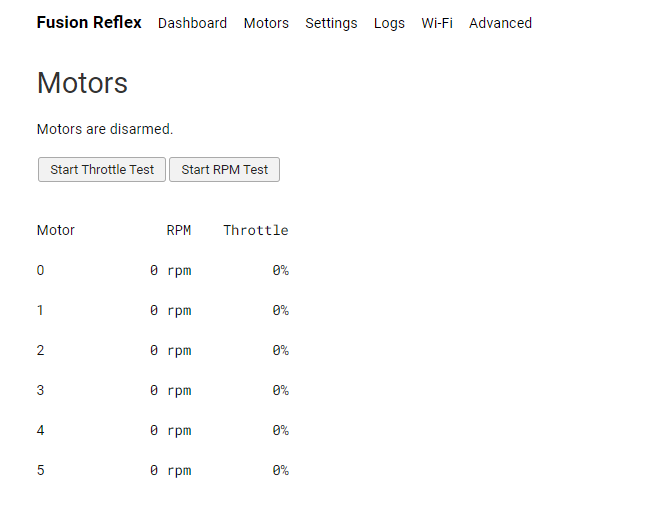Image resolution: width=667 pixels, height=525 pixels.
Task: Navigate to the Wi-Fi page
Action: 437,23
